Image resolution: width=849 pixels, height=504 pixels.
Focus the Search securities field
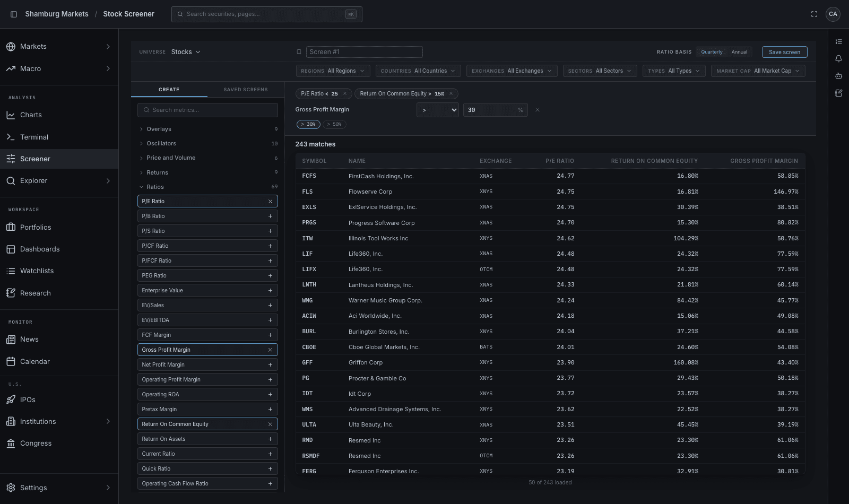pos(267,14)
